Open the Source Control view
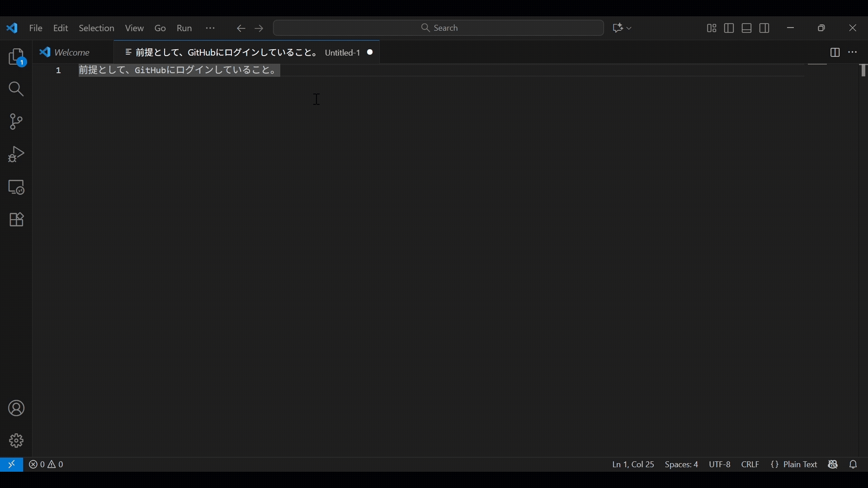Screen dimensions: 868x488 coord(16,122)
